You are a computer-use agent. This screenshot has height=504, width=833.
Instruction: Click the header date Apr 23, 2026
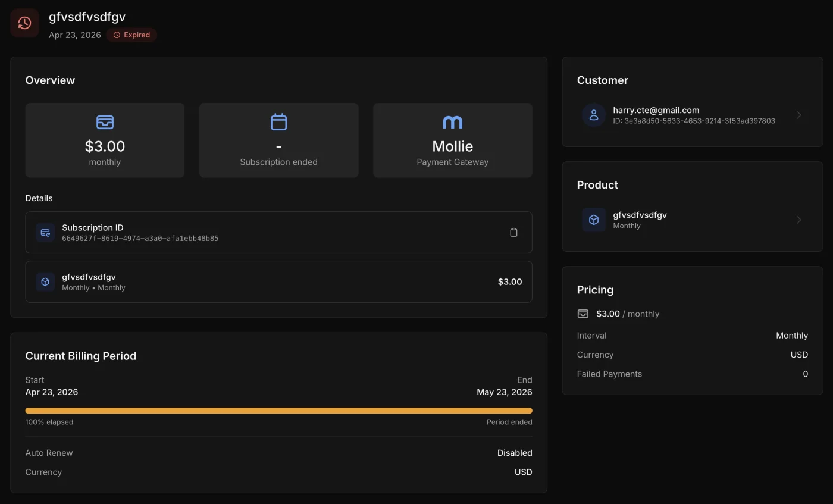point(75,35)
